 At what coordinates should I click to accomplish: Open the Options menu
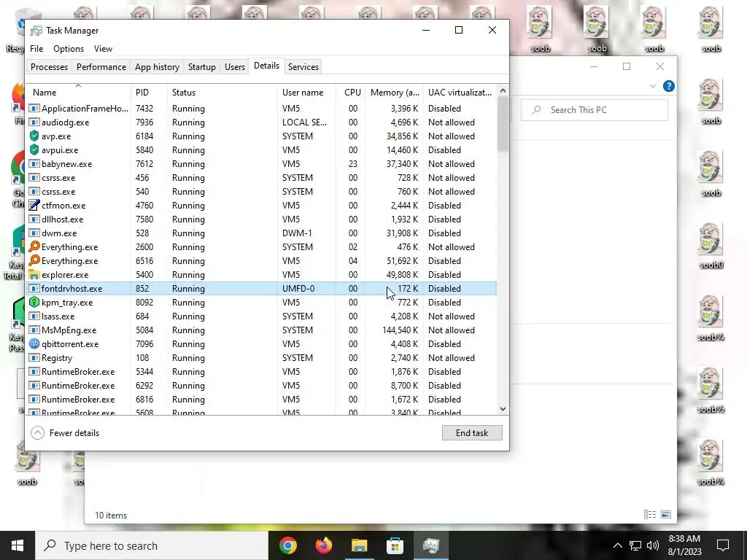click(69, 49)
